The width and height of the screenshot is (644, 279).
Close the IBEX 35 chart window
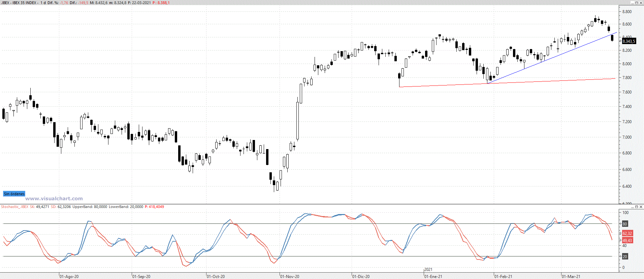641,3
